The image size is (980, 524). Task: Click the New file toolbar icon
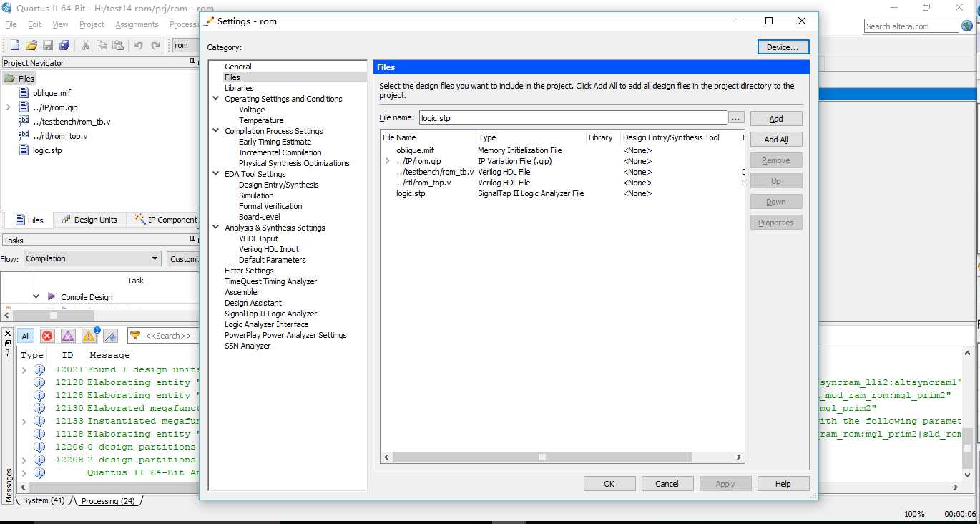click(14, 45)
